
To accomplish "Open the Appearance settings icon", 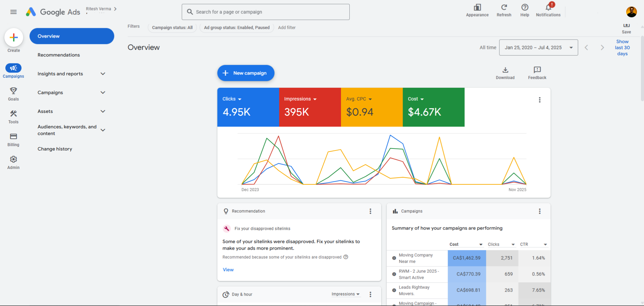I will pyautogui.click(x=477, y=8).
